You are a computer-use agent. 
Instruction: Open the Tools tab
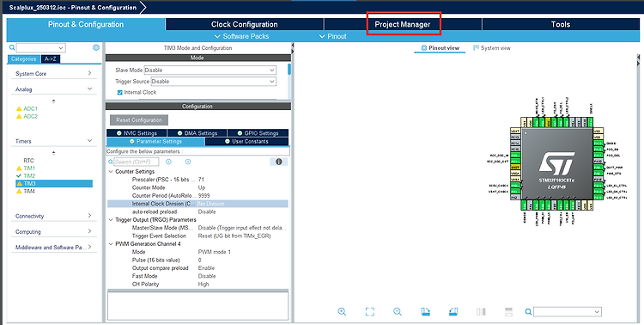pyautogui.click(x=561, y=24)
